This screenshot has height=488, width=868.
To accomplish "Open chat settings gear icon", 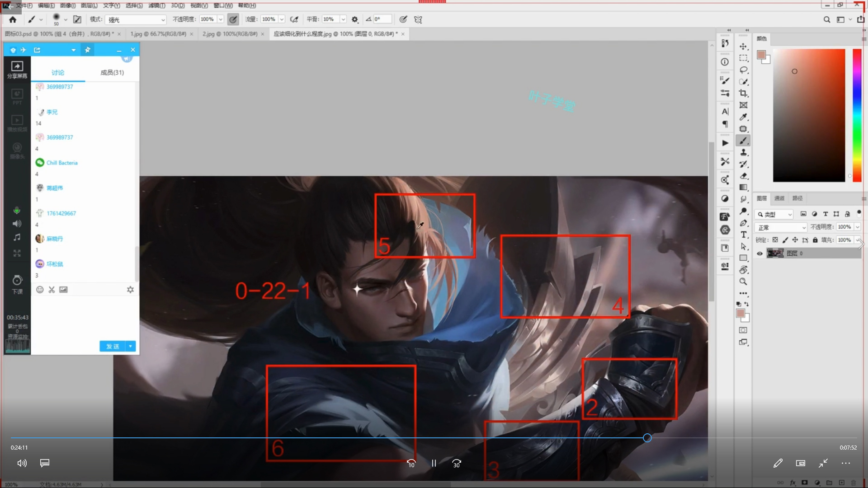I will click(130, 290).
